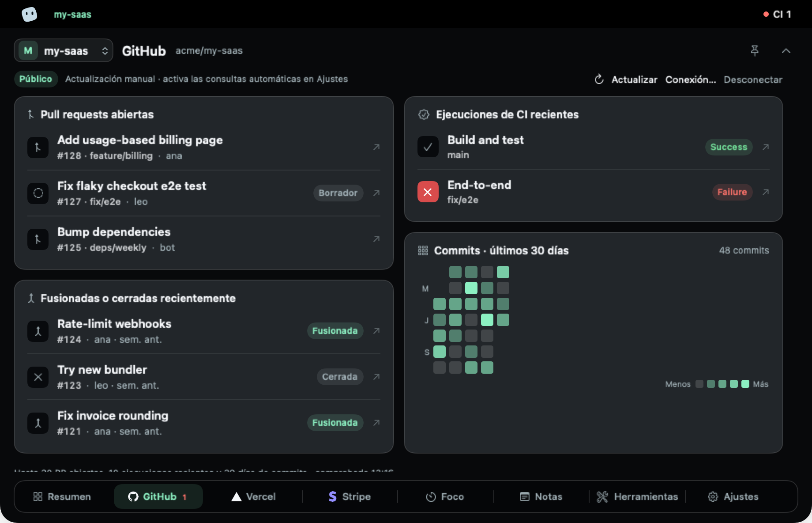Open external link arrow for PR #121
The height and width of the screenshot is (523, 812).
[376, 423]
